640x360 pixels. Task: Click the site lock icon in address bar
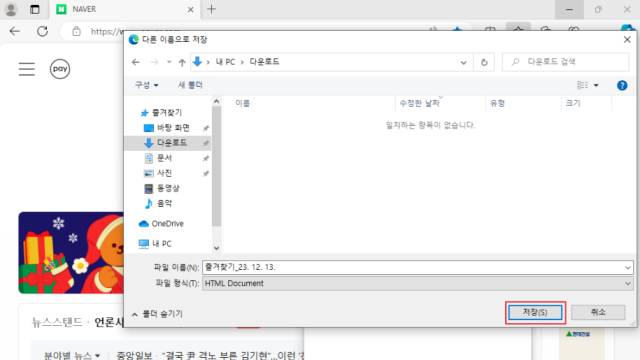click(76, 31)
